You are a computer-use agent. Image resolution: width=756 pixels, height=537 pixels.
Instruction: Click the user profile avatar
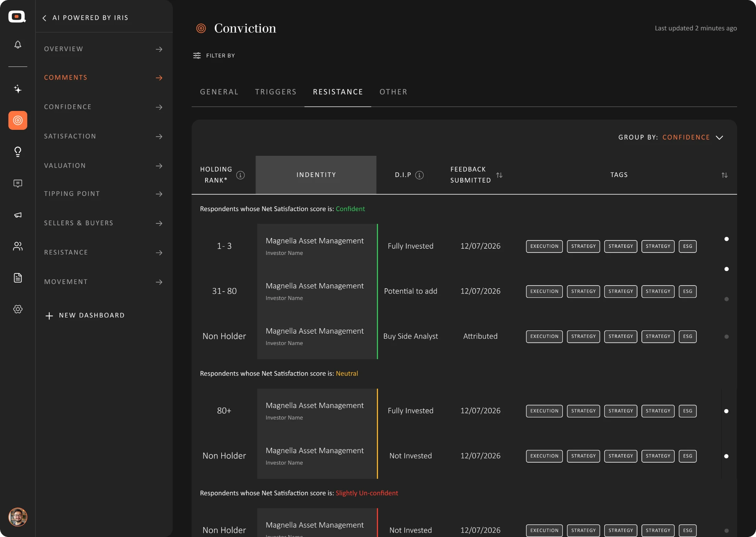click(x=18, y=517)
